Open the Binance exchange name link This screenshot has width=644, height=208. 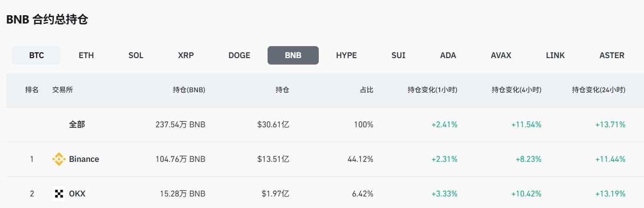point(84,159)
